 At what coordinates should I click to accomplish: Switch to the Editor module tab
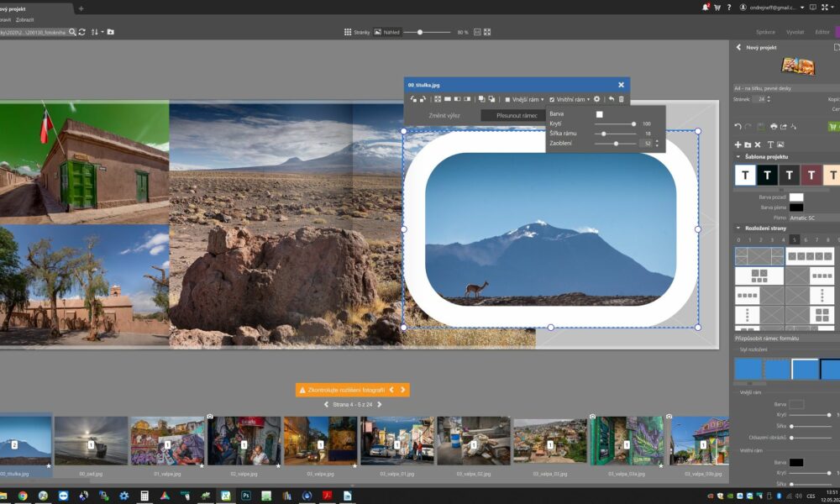pyautogui.click(x=822, y=32)
